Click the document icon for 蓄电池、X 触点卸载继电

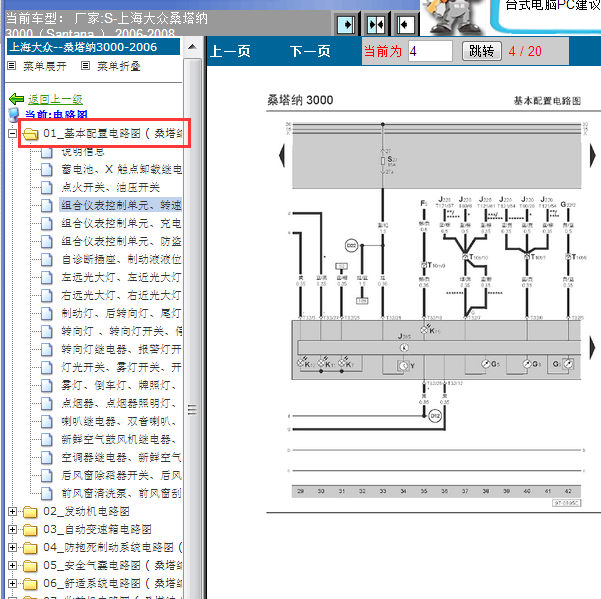point(47,169)
